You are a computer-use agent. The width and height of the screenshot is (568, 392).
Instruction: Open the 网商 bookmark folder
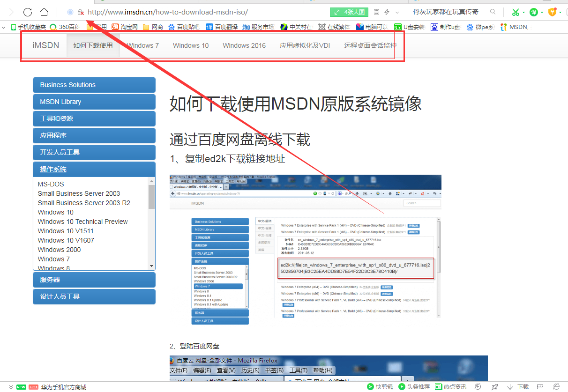coord(153,27)
